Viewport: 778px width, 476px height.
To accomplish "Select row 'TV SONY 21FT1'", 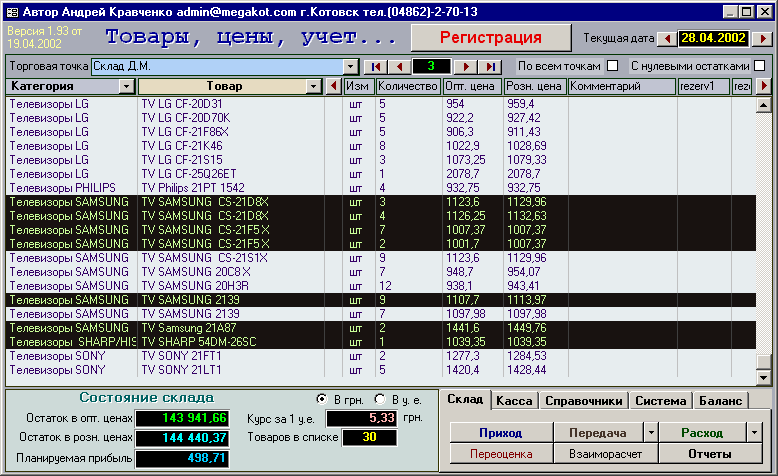I will (x=381, y=356).
